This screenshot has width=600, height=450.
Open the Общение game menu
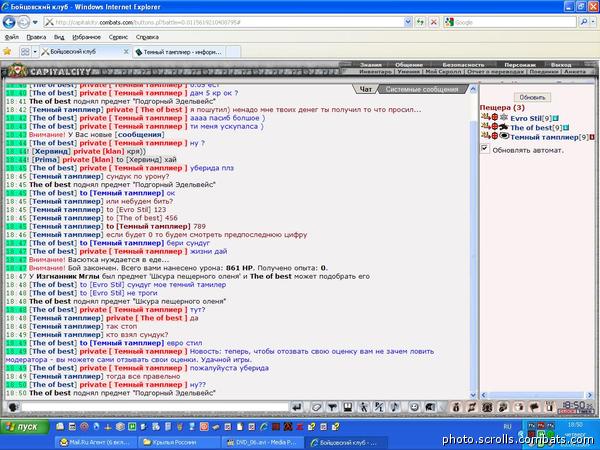pyautogui.click(x=409, y=65)
